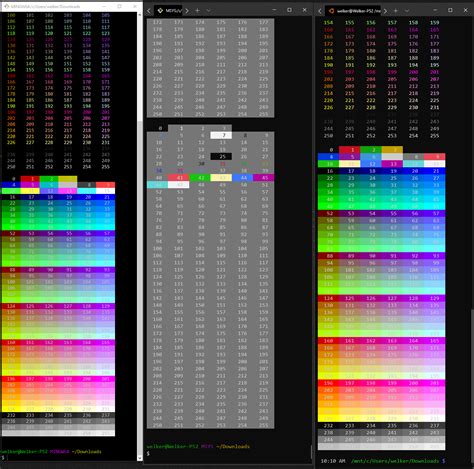Click the number 124 in the MSYS window
Screen dimensions: 474x469
(x=158, y=277)
